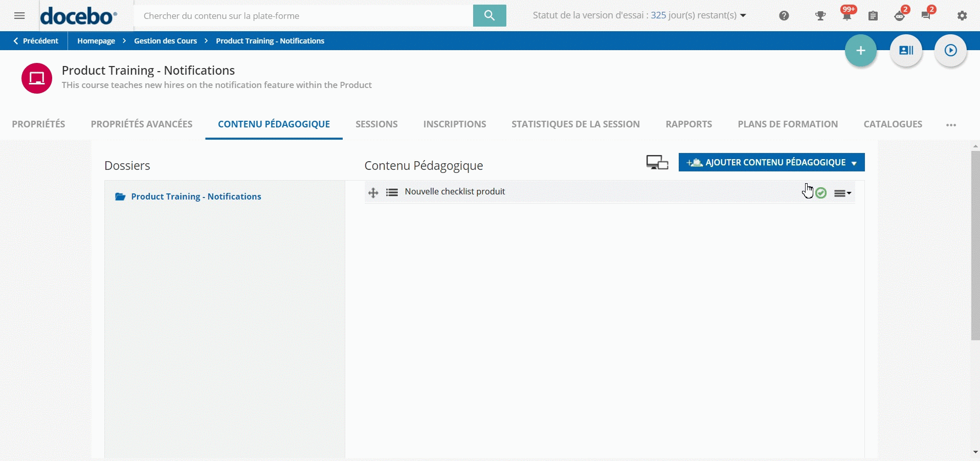Expand trial version status dropdown

pos(743,15)
